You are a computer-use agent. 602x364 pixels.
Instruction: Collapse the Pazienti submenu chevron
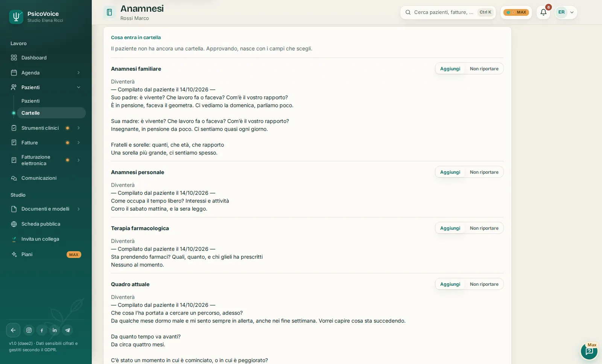(x=79, y=87)
